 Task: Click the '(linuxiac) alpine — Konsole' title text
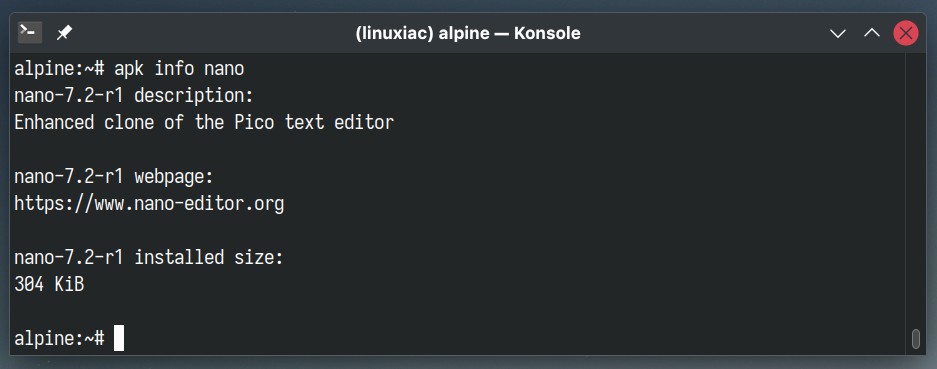pos(468,33)
